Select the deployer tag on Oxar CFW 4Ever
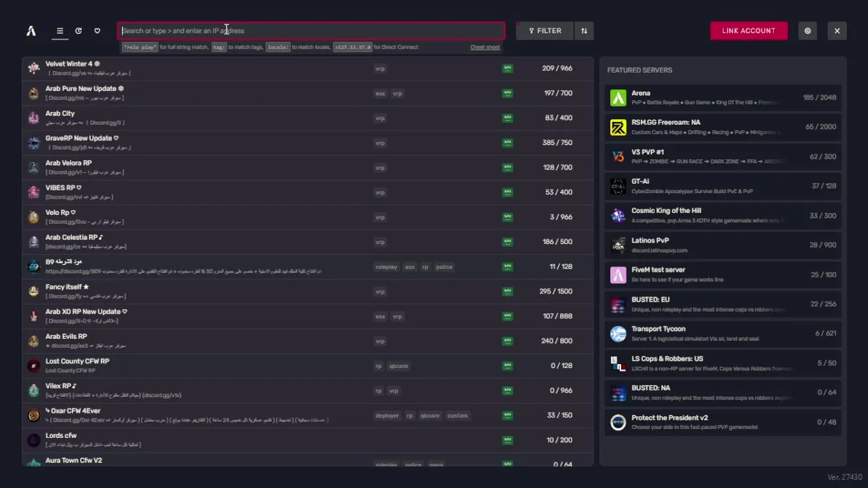 coord(387,415)
